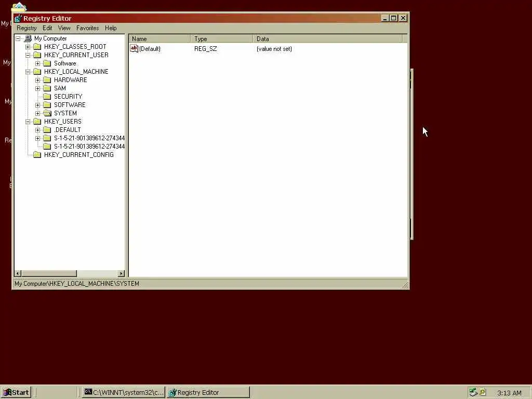Image resolution: width=532 pixels, height=399 pixels.
Task: Select the .DEFAULT key label
Action: coord(67,129)
